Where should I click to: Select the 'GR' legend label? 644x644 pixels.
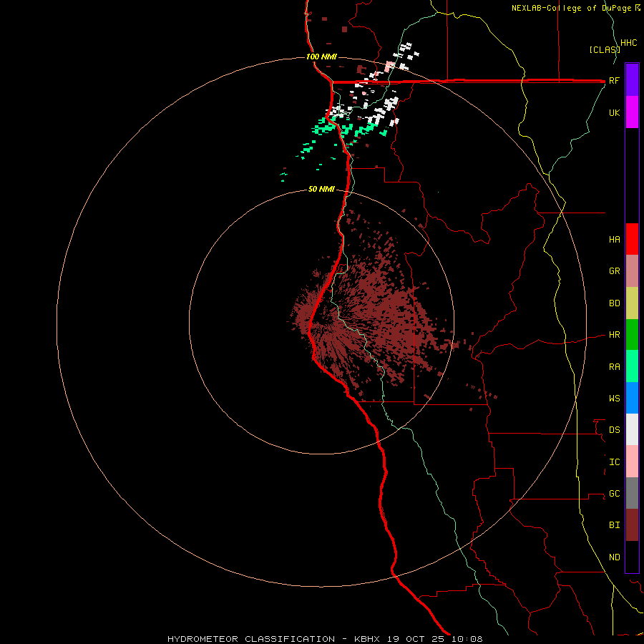click(x=614, y=271)
